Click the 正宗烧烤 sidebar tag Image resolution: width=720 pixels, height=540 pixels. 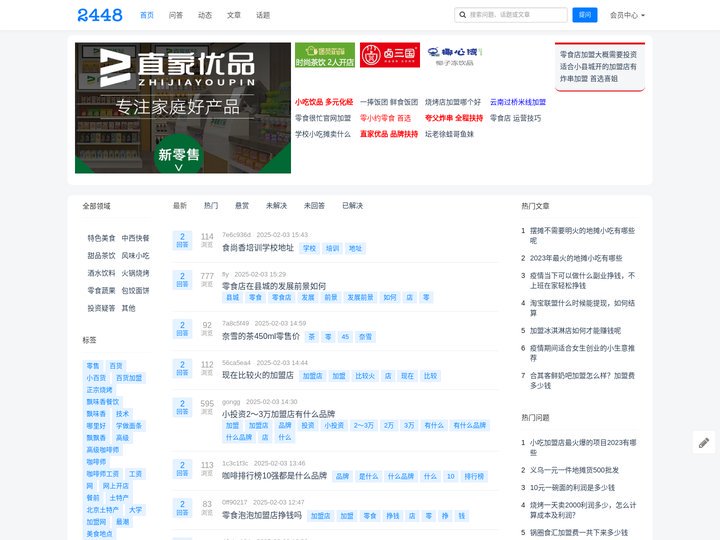(100, 390)
